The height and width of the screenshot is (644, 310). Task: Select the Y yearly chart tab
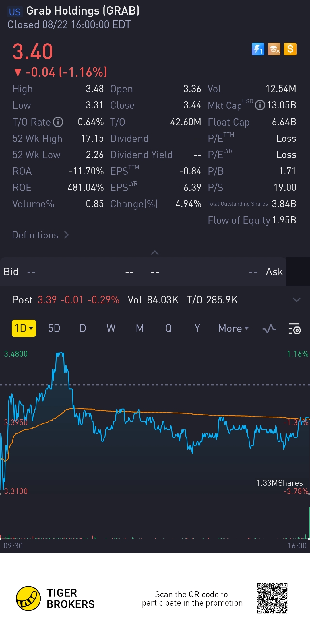(197, 328)
